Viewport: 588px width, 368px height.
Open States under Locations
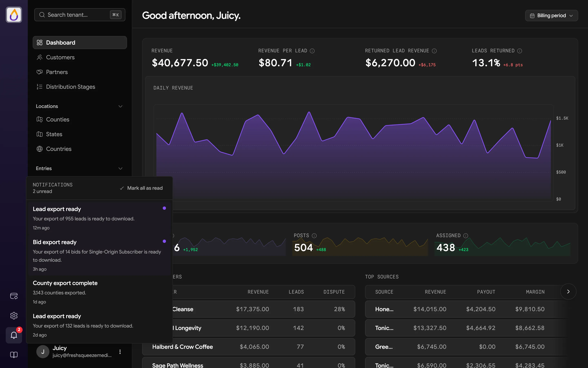click(x=80, y=134)
